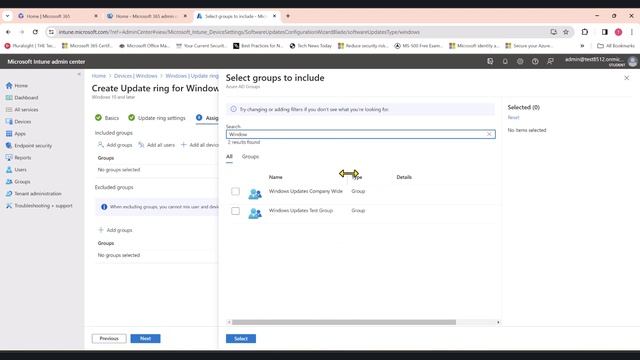Collapse the sidebar navigation
This screenshot has width=640, height=360.
pos(79,74)
